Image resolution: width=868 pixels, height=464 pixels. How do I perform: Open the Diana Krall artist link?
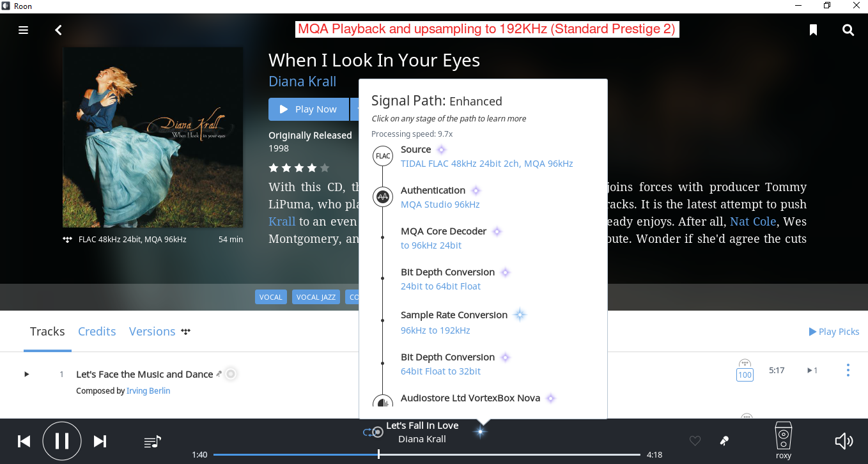coord(302,82)
